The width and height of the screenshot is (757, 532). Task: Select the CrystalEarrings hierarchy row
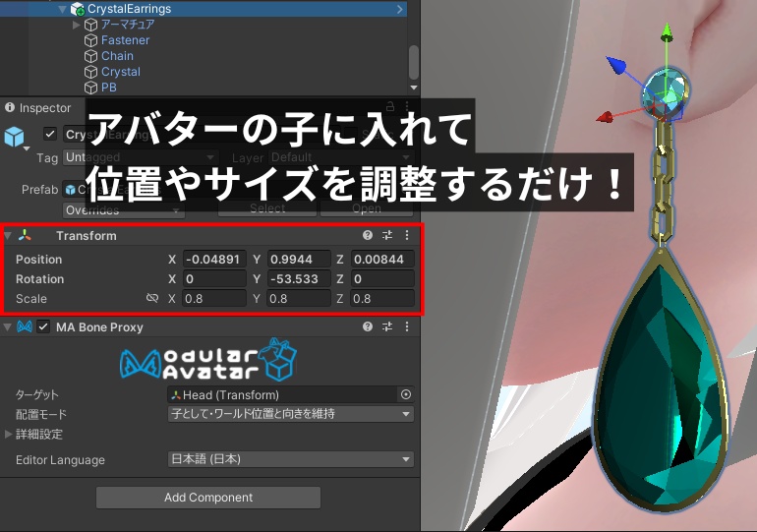(204, 9)
